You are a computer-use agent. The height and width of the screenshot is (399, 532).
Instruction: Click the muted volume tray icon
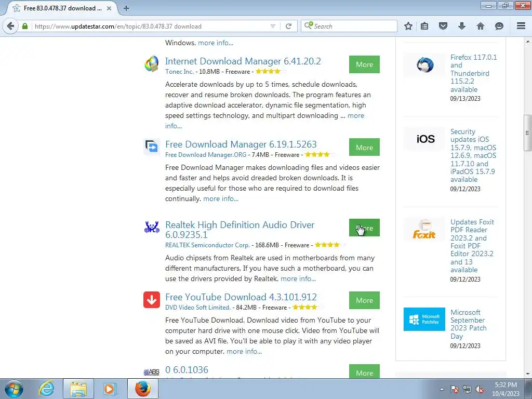coord(480,389)
